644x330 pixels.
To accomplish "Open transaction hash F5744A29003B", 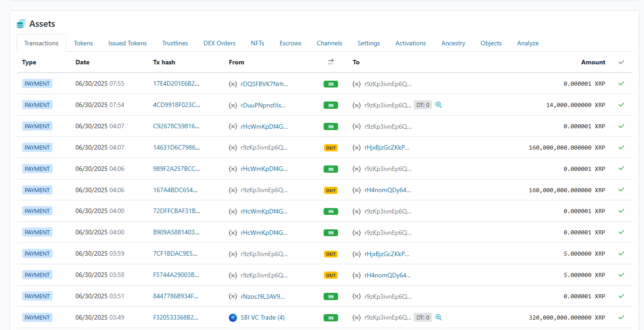I will 176,275.
